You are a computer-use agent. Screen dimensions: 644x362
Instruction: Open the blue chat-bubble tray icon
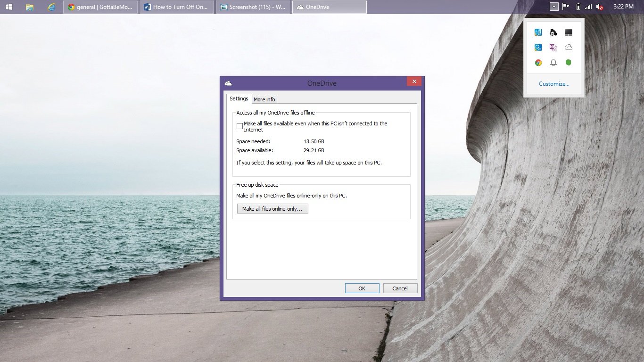538,48
